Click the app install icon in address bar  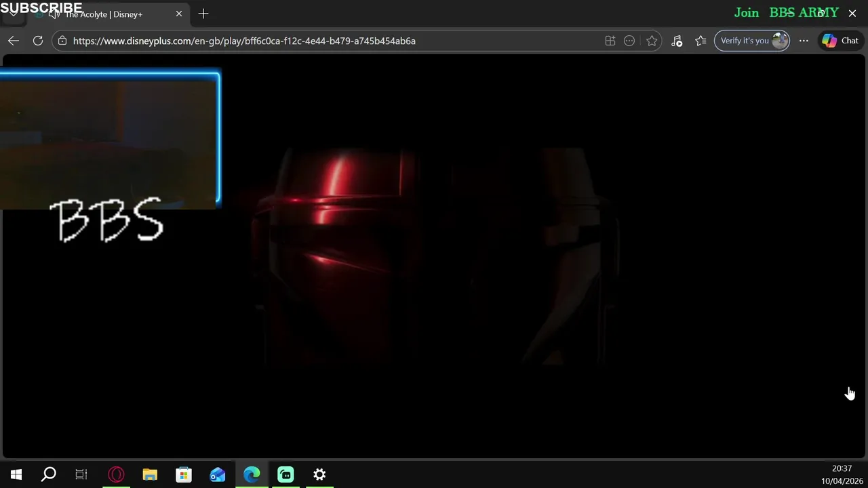click(610, 41)
